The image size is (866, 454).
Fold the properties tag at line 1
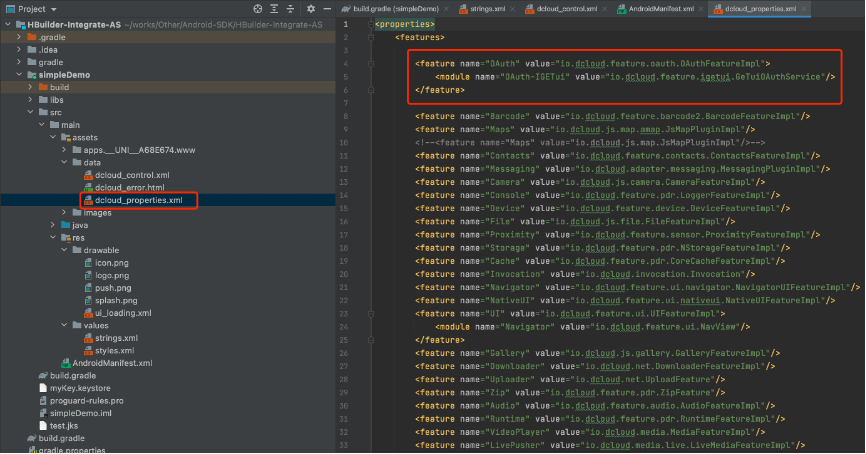[371, 24]
